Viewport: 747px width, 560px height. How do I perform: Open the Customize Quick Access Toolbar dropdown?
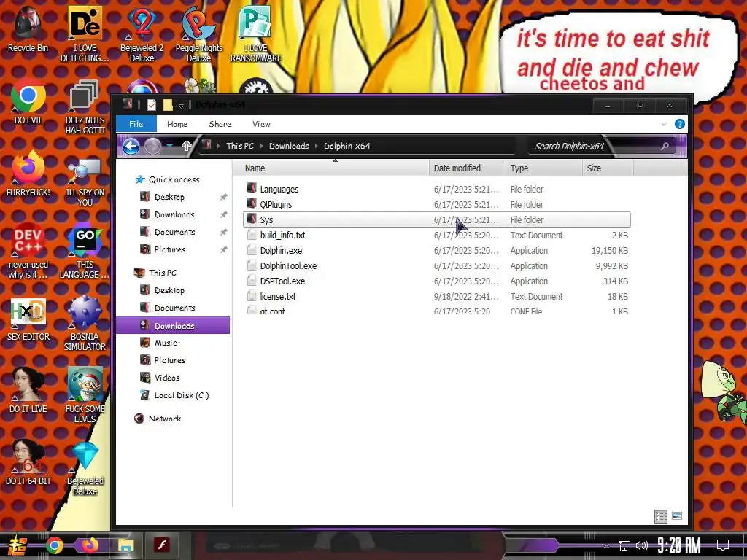pos(181,106)
